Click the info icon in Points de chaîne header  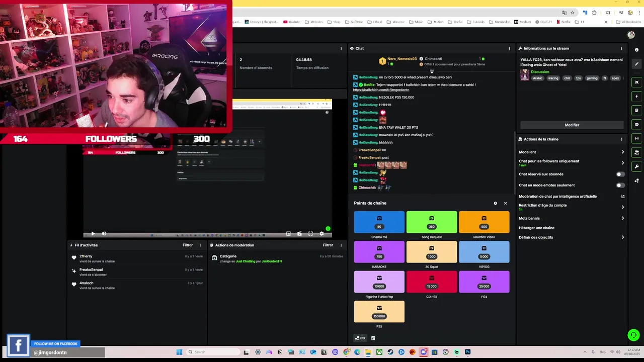[x=495, y=203]
